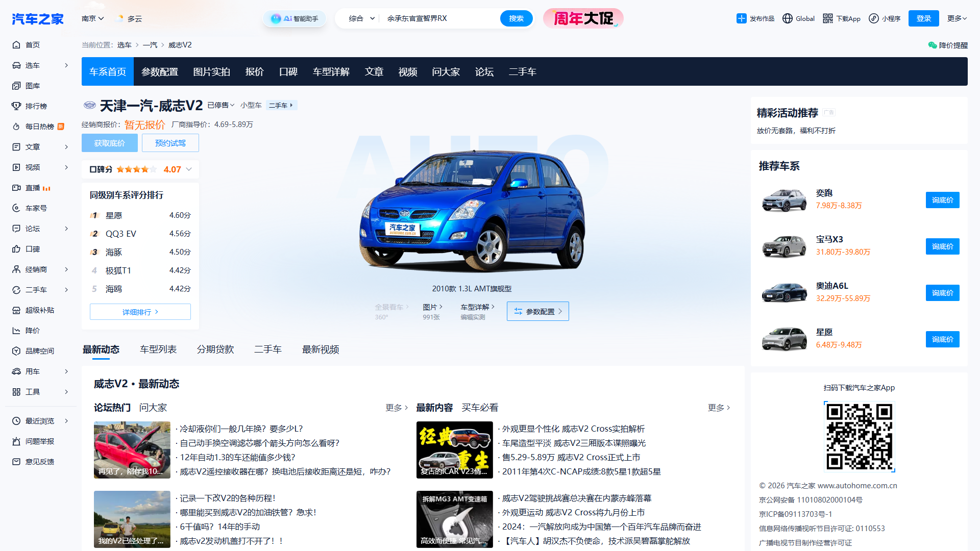Click the 发布作品 plus icon
The width and height of the screenshot is (980, 551).
coord(741,18)
